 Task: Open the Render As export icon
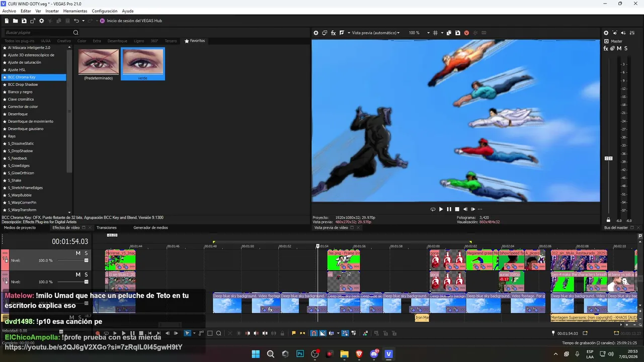tap(33, 21)
